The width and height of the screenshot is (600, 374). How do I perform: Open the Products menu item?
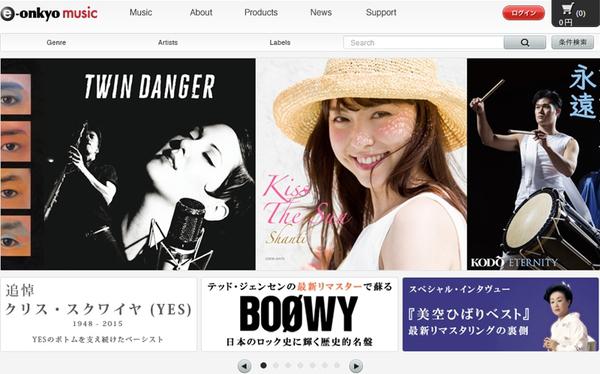click(x=261, y=12)
